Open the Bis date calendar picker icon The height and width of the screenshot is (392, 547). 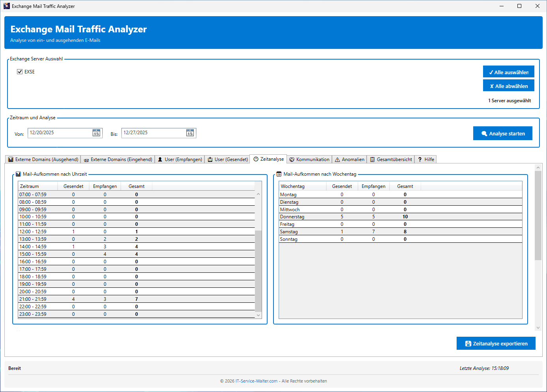tap(190, 133)
